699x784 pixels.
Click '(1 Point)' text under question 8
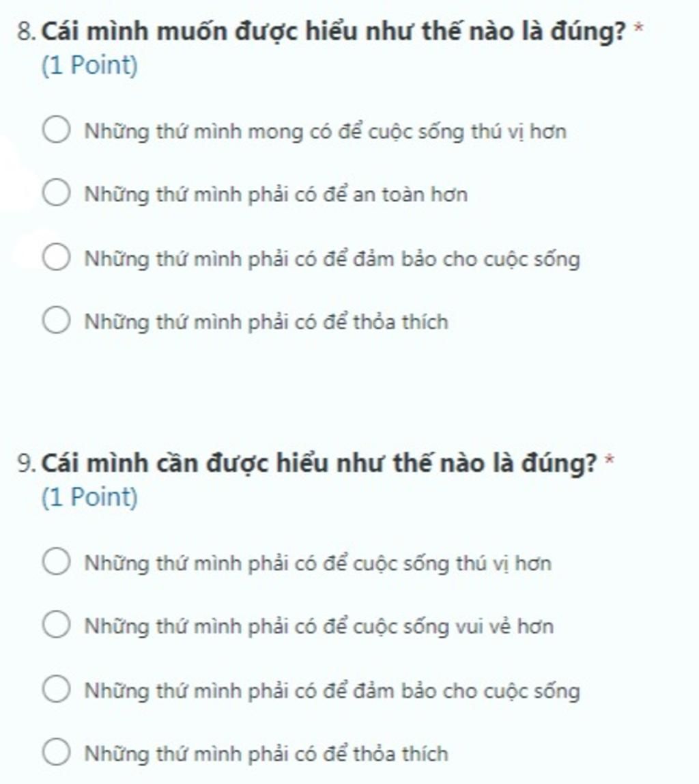pyautogui.click(x=89, y=66)
